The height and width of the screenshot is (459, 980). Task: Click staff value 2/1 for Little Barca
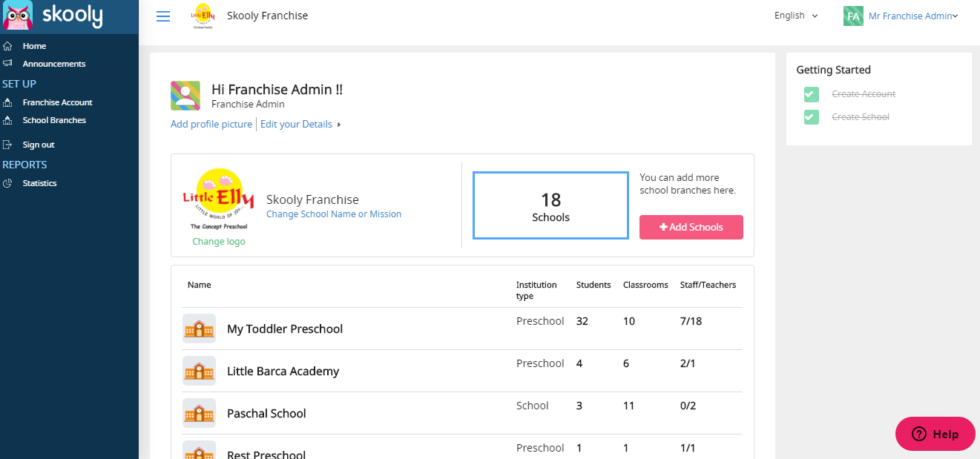coord(688,363)
